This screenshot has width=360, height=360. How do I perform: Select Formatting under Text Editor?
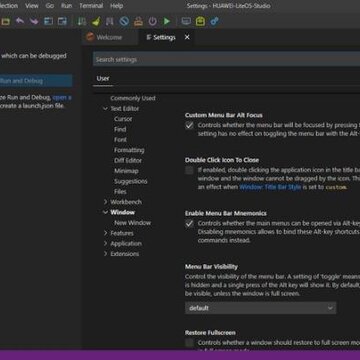click(129, 150)
